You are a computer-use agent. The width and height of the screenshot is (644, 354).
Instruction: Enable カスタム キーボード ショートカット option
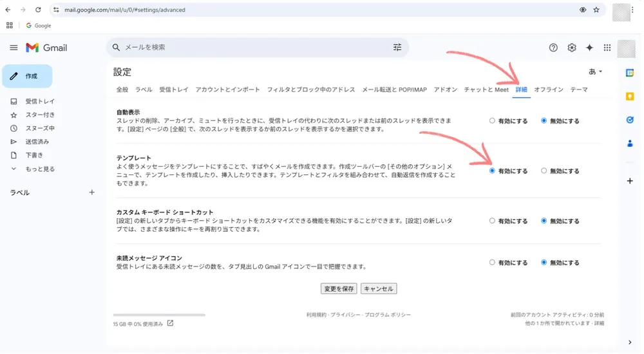pos(492,221)
